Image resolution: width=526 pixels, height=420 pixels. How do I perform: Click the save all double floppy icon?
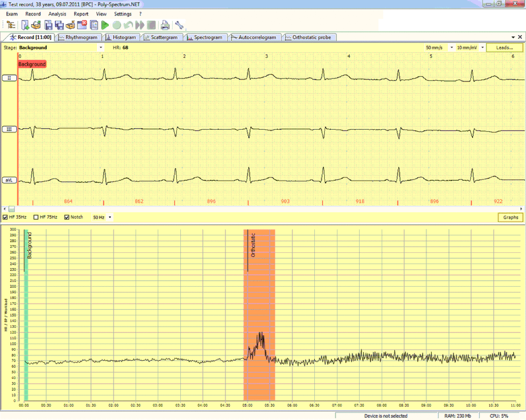60,25
